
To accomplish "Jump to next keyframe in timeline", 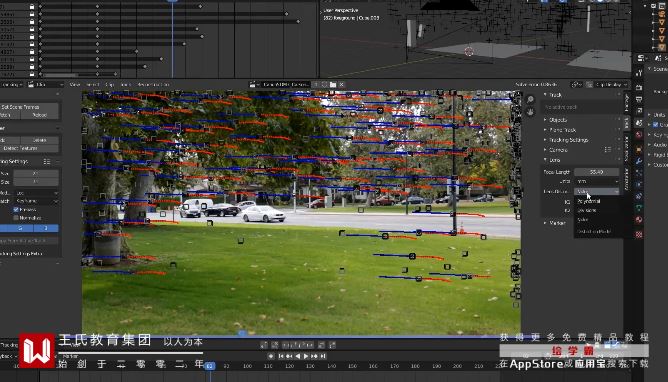I will tap(314, 356).
